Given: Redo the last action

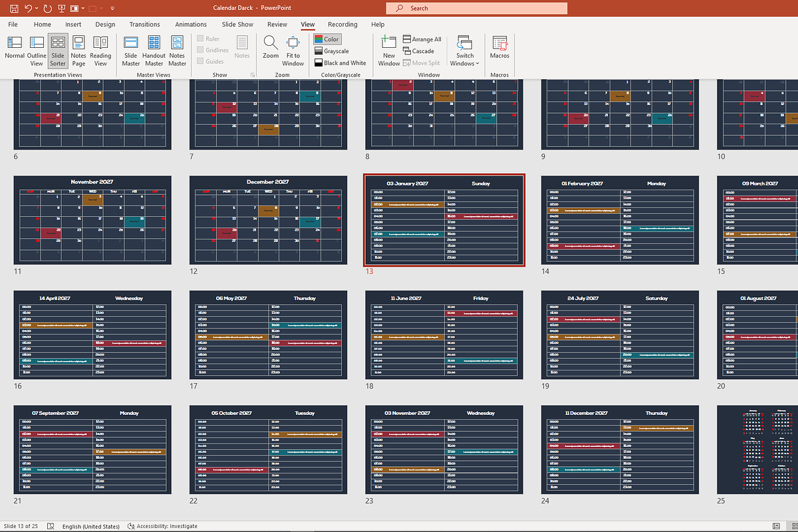Looking at the screenshot, I should click(47, 9).
